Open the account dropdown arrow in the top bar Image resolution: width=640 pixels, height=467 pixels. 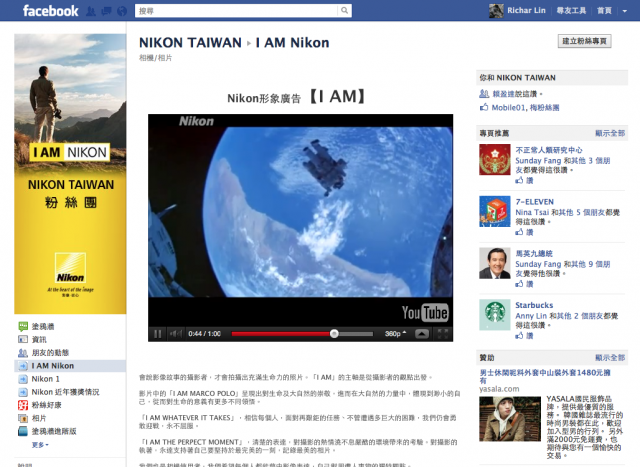pyautogui.click(x=624, y=11)
